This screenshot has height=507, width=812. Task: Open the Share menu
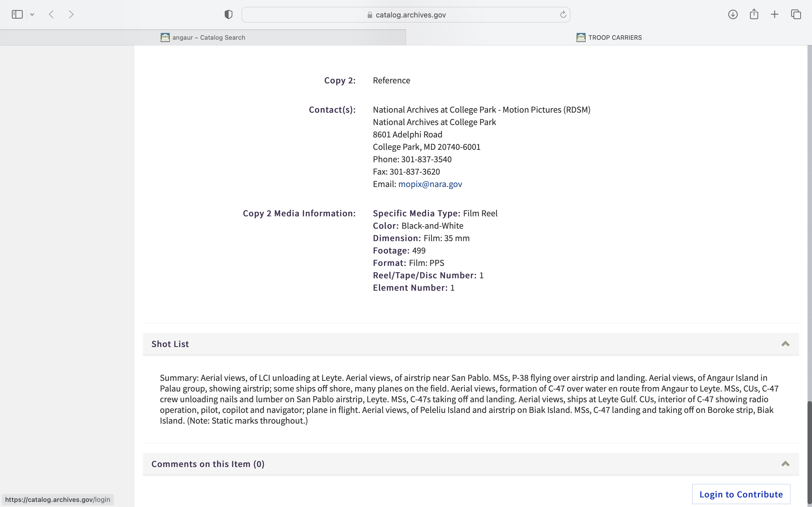point(754,14)
